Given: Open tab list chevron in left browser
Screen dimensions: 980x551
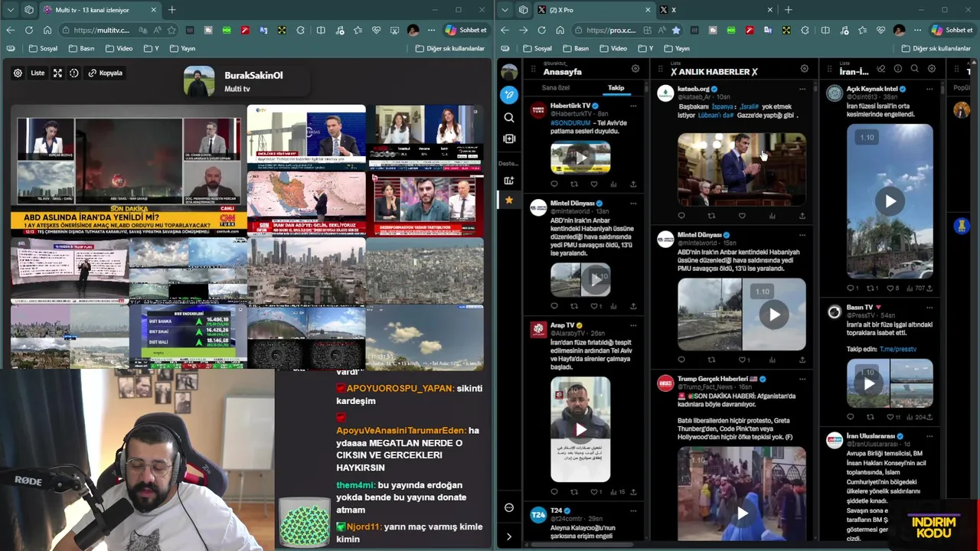Looking at the screenshot, I should [x=10, y=10].
